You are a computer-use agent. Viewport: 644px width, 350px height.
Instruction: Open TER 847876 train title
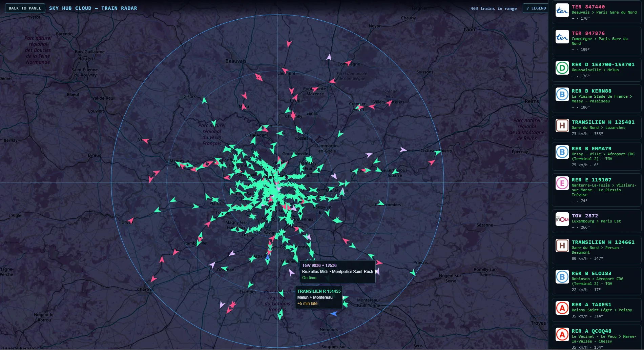(x=588, y=33)
